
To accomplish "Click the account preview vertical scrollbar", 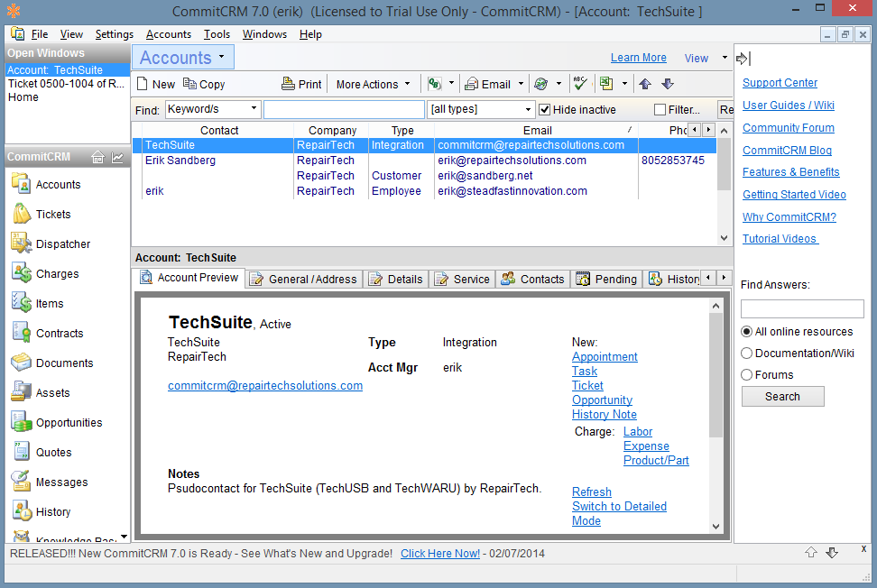I will (x=715, y=417).
